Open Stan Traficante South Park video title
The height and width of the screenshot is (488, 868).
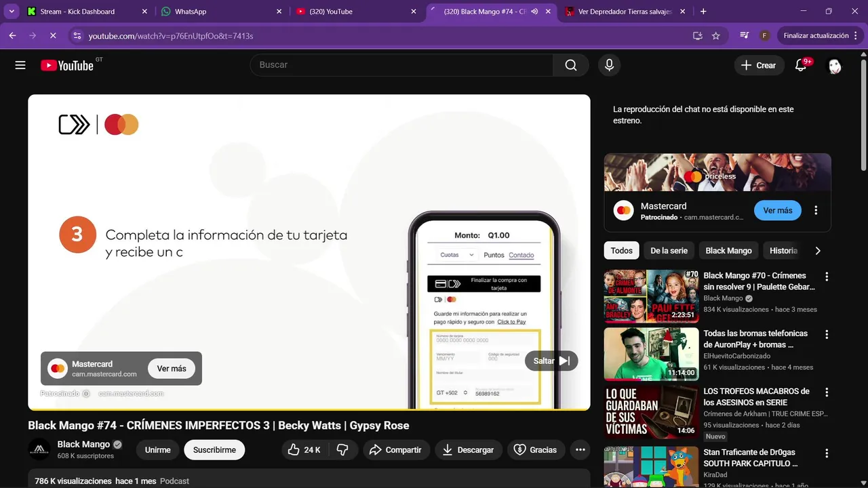(x=750, y=458)
